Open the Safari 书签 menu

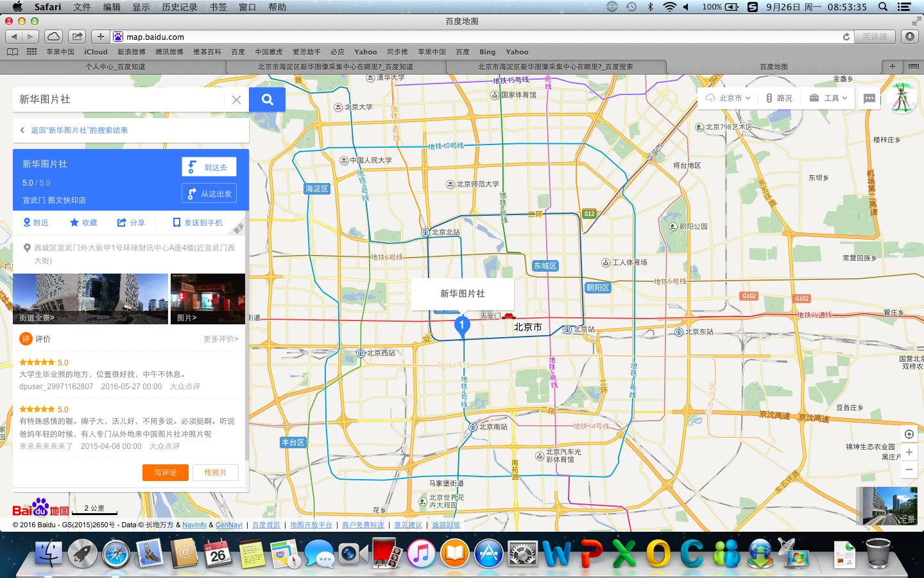[x=218, y=7]
